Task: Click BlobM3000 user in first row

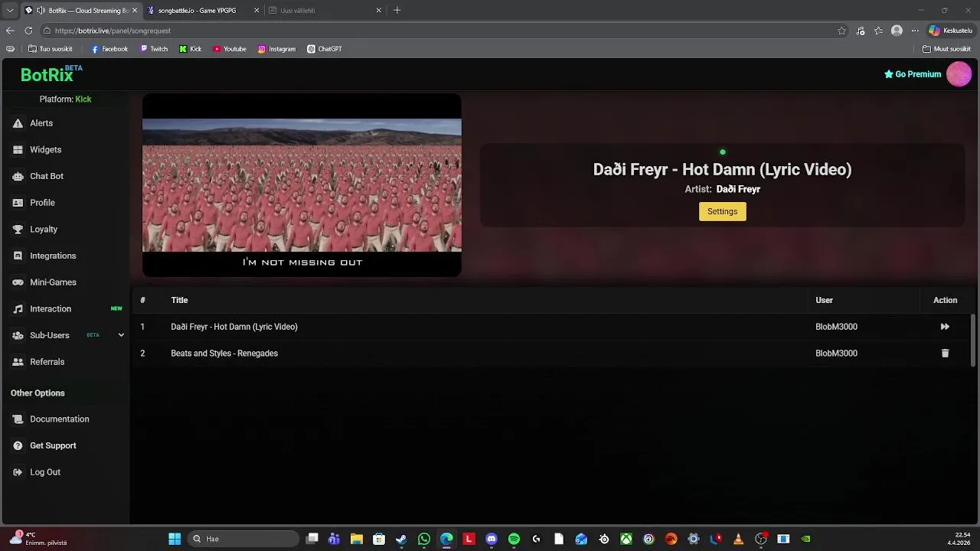Action: tap(836, 327)
